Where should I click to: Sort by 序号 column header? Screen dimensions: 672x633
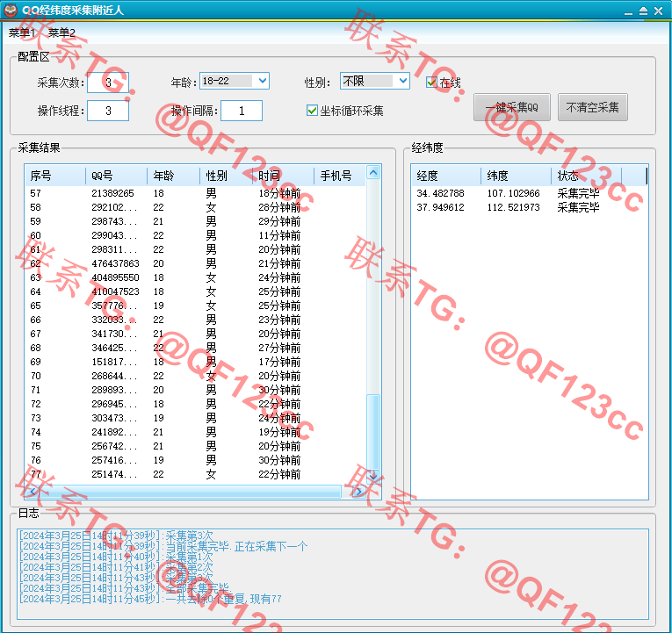pos(54,176)
